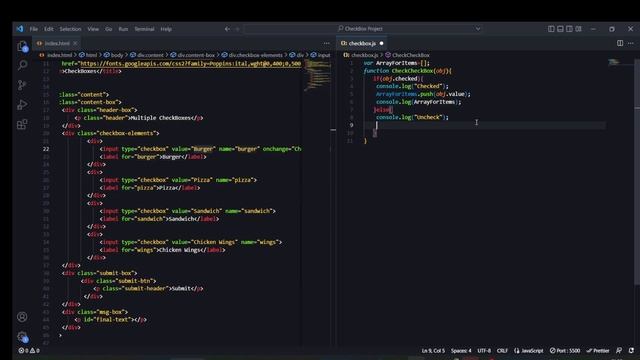This screenshot has width=640, height=360.
Task: Toggle the primary side bar layout icon
Action: (551, 29)
